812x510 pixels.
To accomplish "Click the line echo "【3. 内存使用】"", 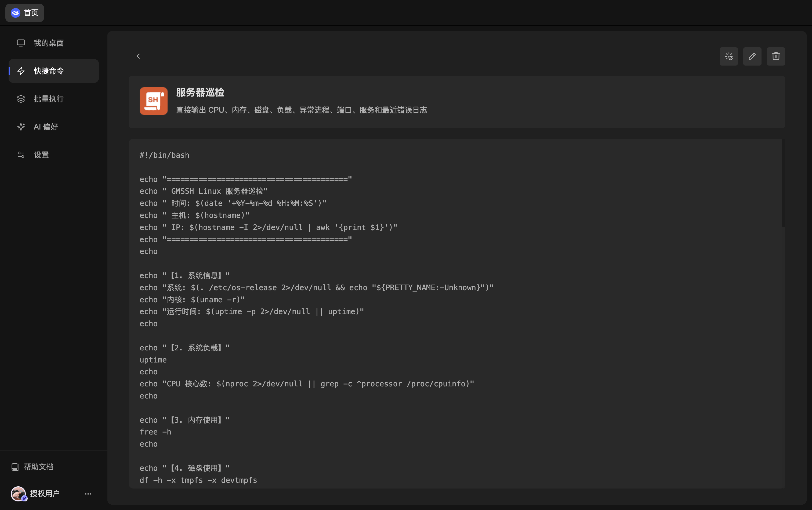I will click(185, 420).
